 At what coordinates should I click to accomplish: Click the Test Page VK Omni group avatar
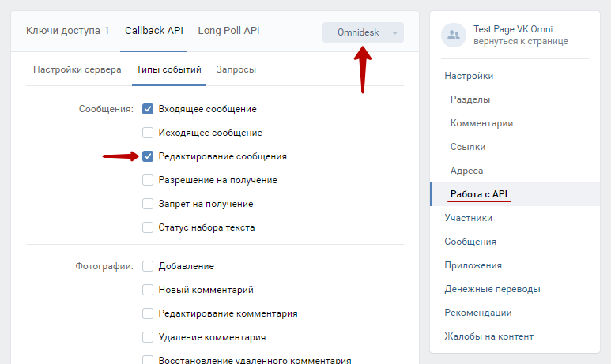coord(454,35)
